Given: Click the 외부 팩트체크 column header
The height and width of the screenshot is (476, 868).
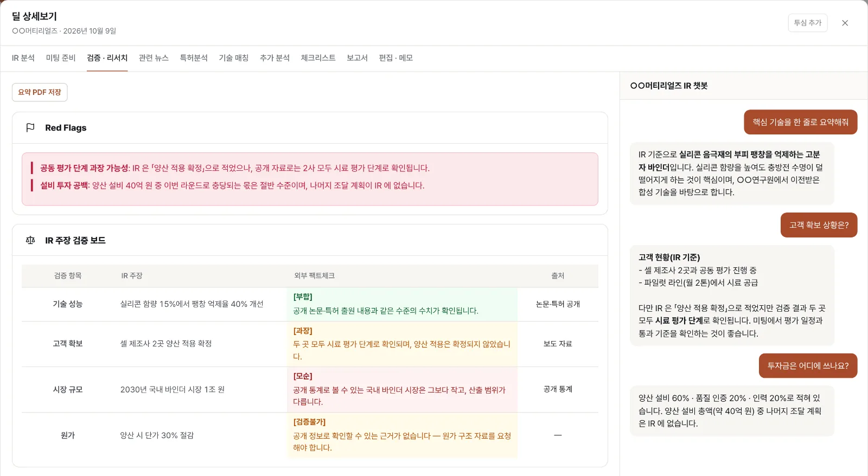Looking at the screenshot, I should [x=315, y=276].
